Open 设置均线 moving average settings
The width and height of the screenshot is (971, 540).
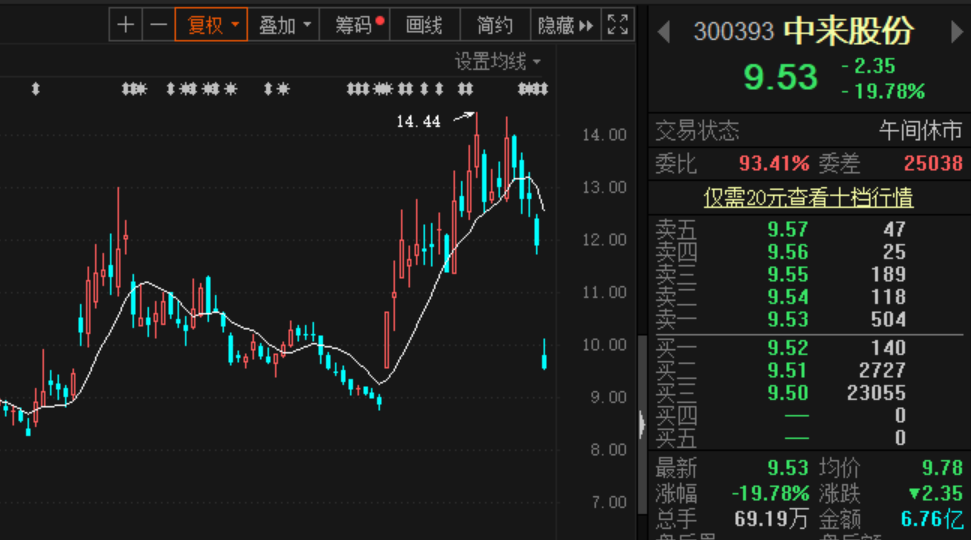(x=497, y=62)
